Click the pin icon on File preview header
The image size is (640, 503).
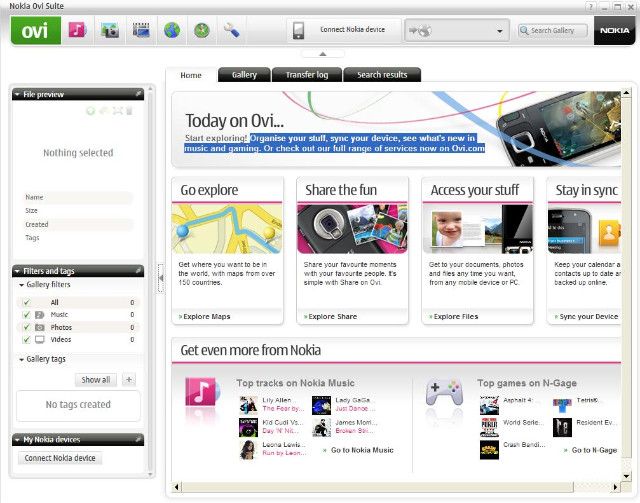pyautogui.click(x=138, y=94)
